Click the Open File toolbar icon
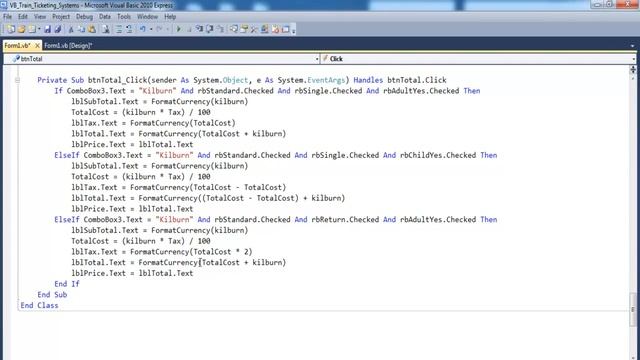Image resolution: width=640 pixels, height=360 pixels. pyautogui.click(x=21, y=29)
